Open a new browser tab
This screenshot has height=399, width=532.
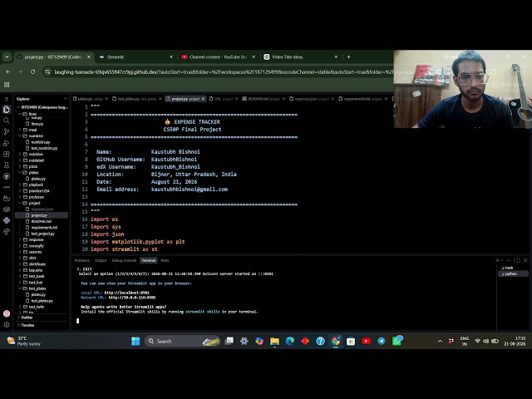(x=348, y=57)
